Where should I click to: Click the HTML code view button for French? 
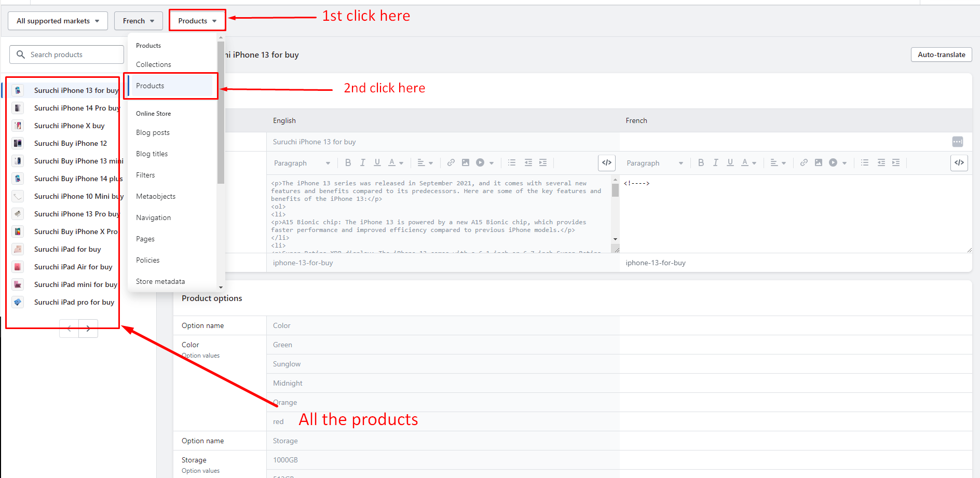pyautogui.click(x=959, y=163)
